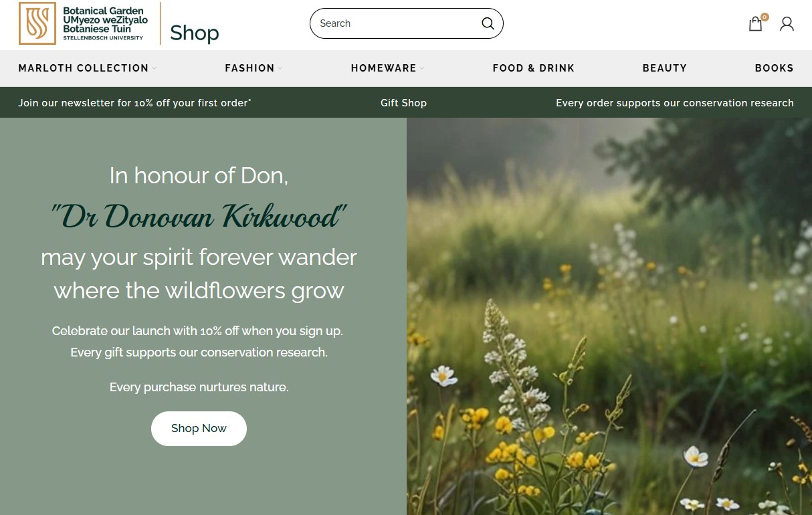Open the user account icon
The image size is (812, 515).
tap(787, 24)
